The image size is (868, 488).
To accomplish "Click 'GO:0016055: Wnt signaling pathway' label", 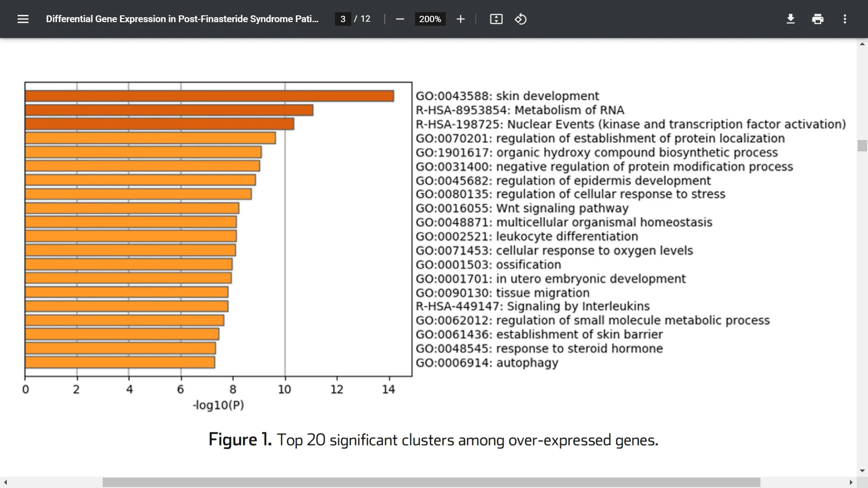I will click(x=522, y=208).
